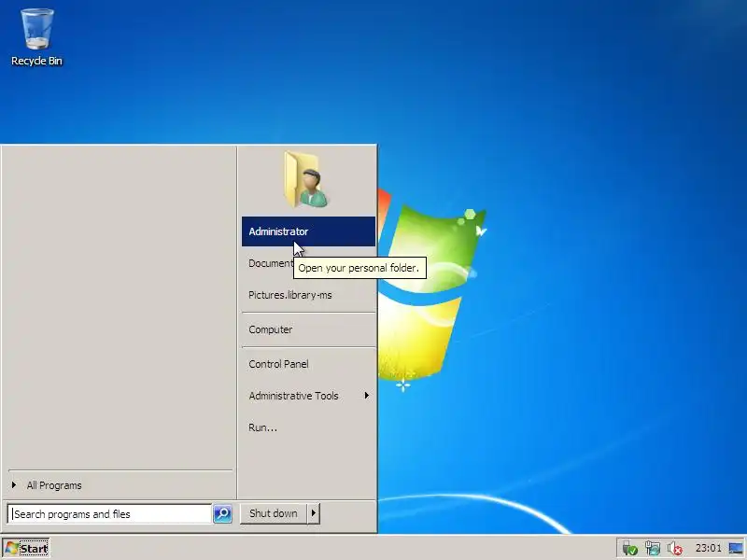Open the network tray icon
This screenshot has width=747, height=560.
coord(652,549)
